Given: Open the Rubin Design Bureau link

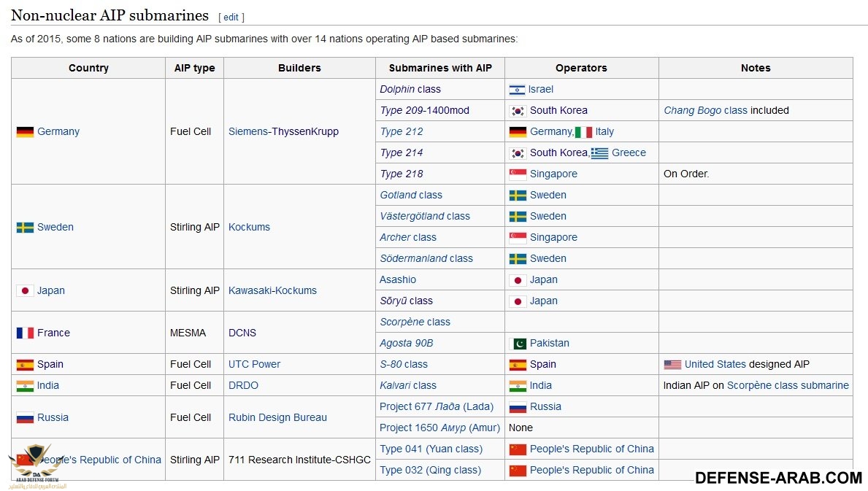Looking at the screenshot, I should point(277,418).
